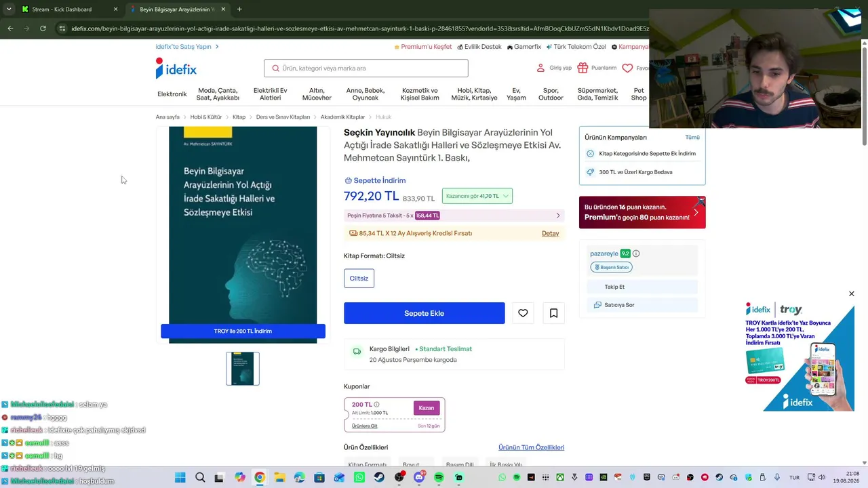Open Chrome site information icon
868x488 pixels.
[x=62, y=28]
